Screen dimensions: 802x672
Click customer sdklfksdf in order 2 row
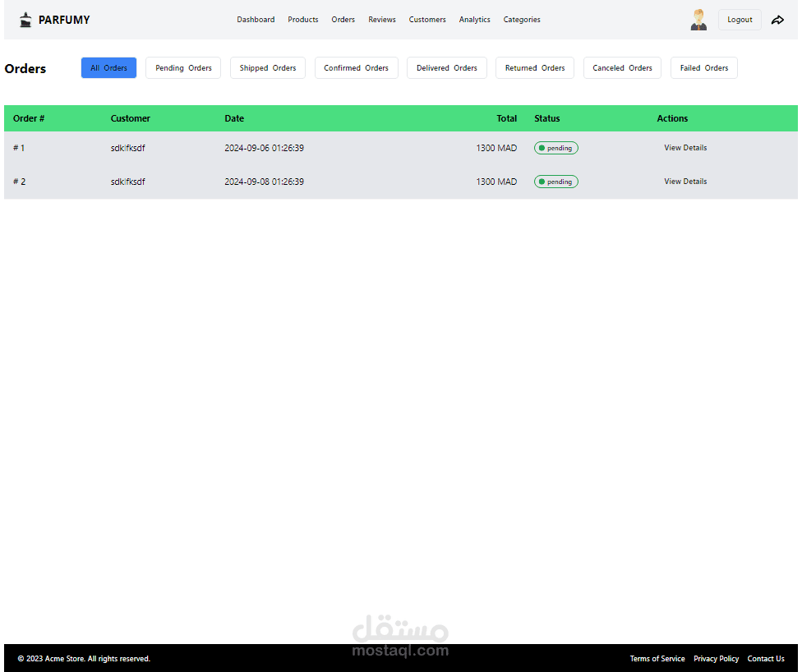128,182
